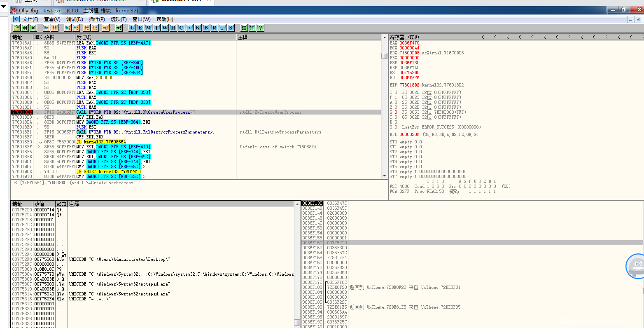
Task: Select the CALL NtCreateUserProcess instruction row
Action: click(136, 112)
